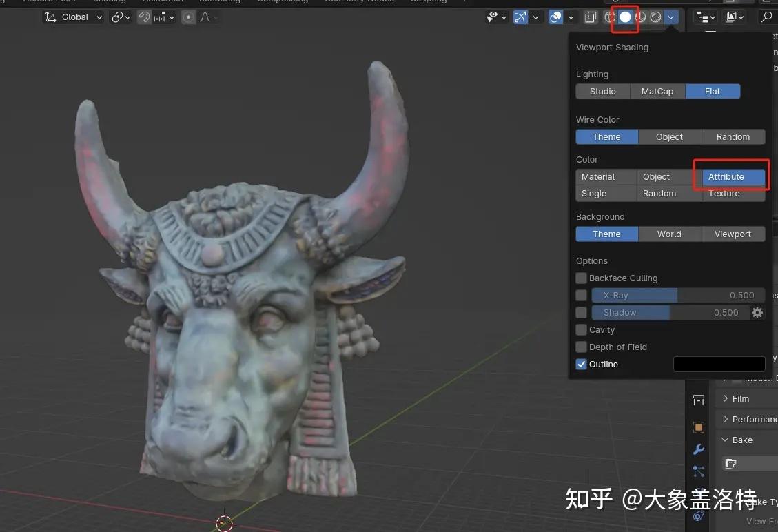Viewport: 778px width, 532px height.
Task: Open the pivot point dropdown
Action: [121, 17]
